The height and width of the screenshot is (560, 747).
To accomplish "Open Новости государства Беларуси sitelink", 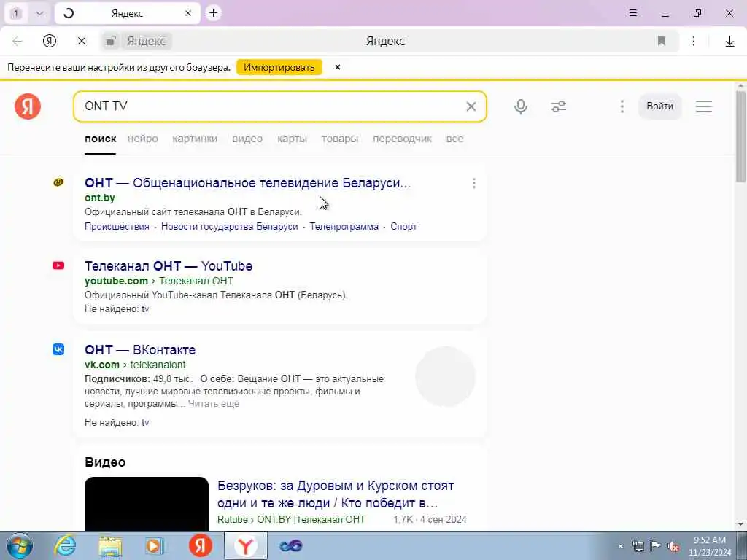I will coord(229,227).
